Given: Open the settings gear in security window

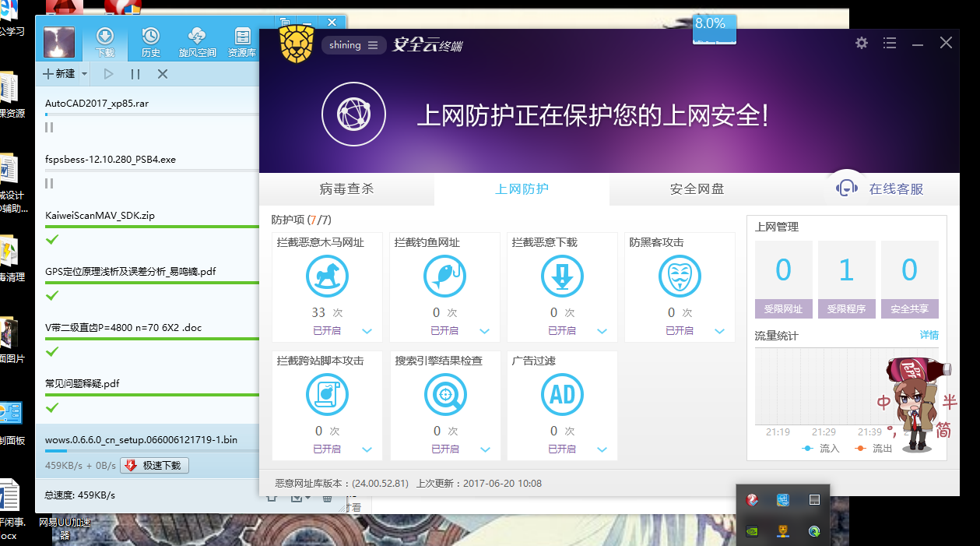Looking at the screenshot, I should point(862,43).
